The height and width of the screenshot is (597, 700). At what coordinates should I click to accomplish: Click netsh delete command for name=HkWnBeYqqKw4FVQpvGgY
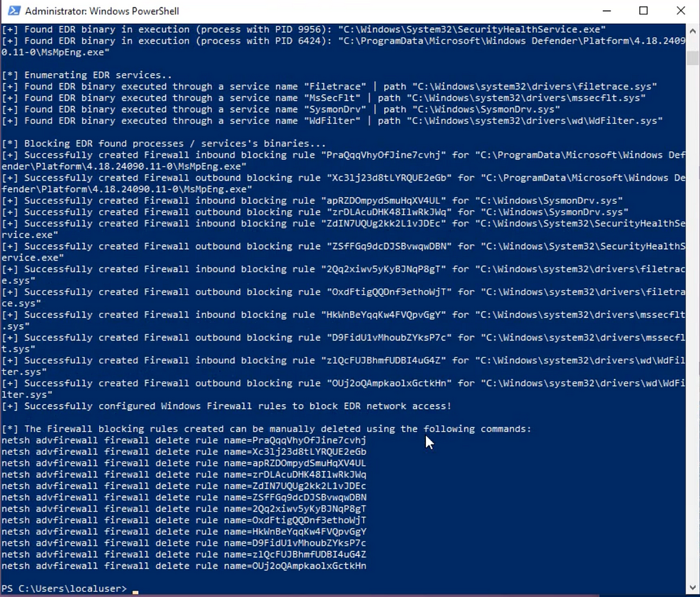click(x=184, y=532)
